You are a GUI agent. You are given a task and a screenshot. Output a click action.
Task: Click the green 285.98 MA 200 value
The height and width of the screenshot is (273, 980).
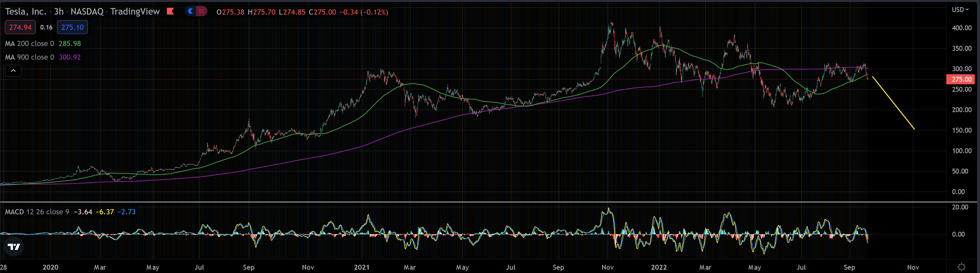(x=70, y=43)
